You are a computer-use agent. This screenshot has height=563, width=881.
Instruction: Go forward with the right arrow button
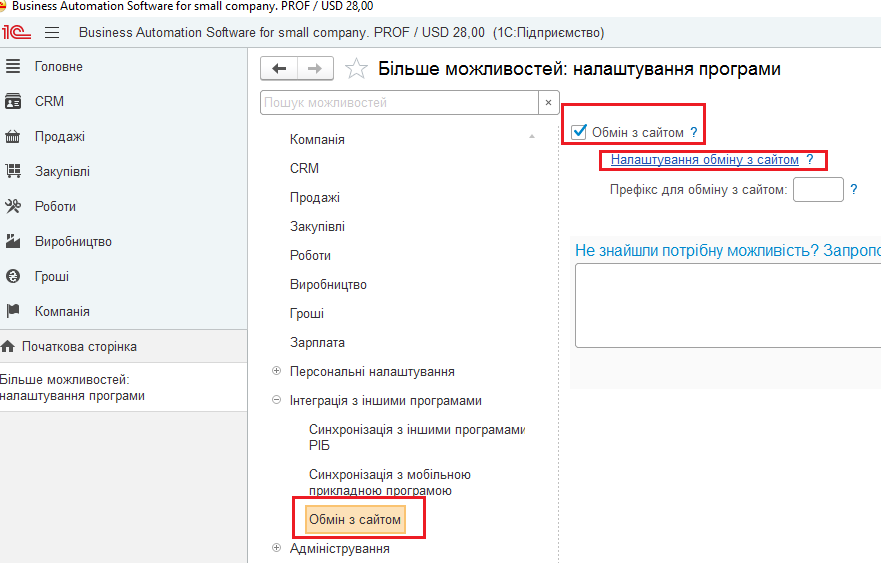(x=315, y=69)
